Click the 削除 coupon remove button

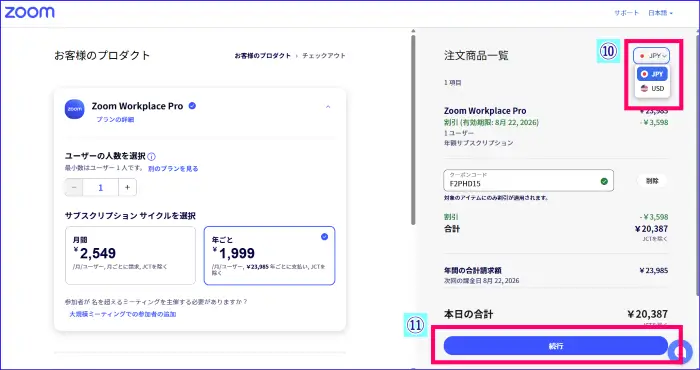point(652,181)
